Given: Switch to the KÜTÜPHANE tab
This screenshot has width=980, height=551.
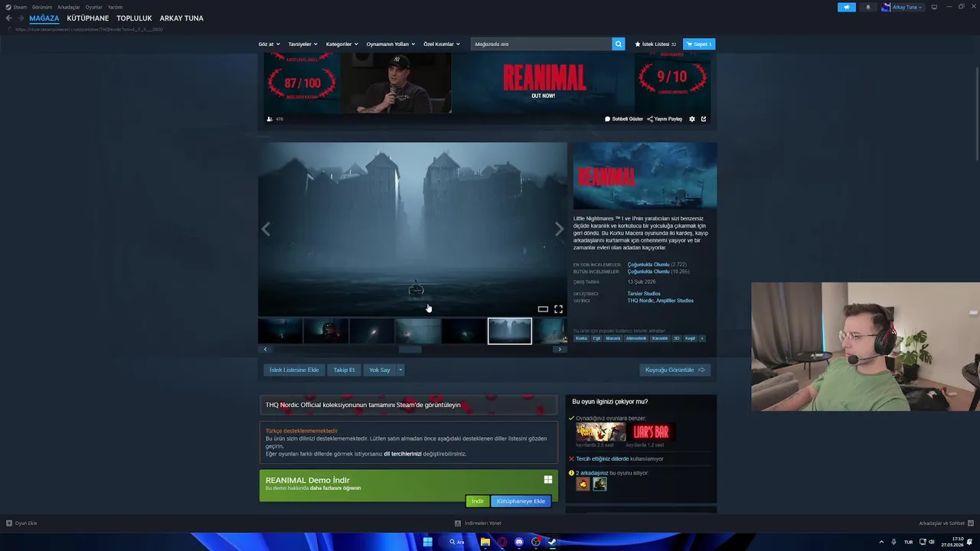Looking at the screenshot, I should (88, 18).
